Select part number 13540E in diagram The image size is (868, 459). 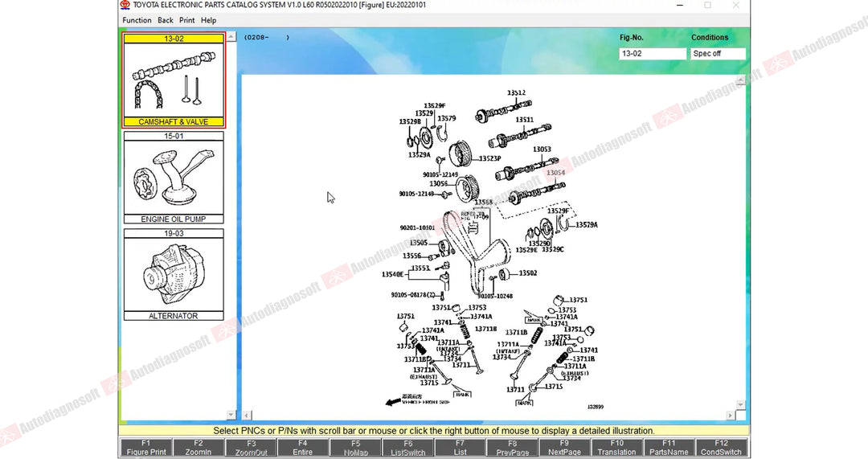tap(393, 274)
